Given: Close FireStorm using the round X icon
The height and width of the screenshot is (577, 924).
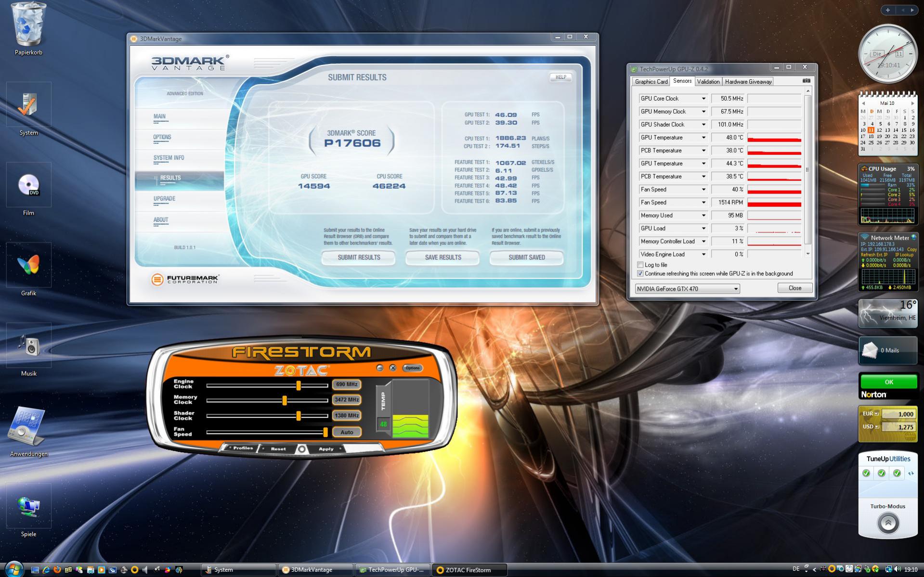Looking at the screenshot, I should [393, 368].
